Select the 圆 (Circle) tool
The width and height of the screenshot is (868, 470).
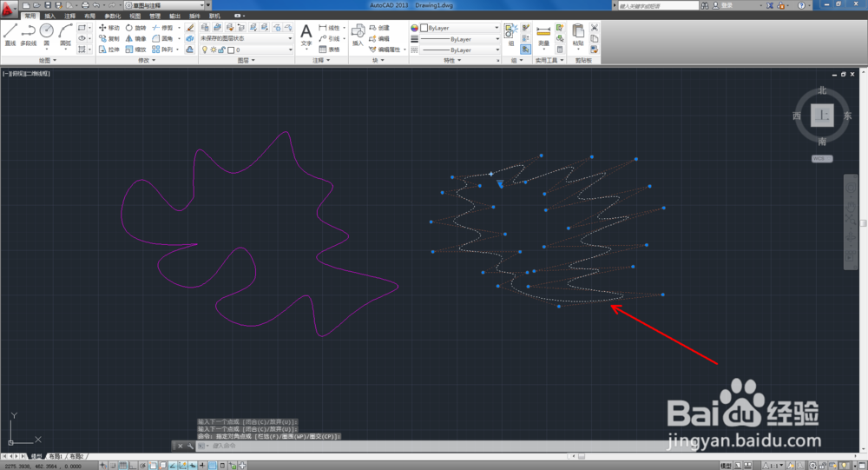click(x=47, y=35)
